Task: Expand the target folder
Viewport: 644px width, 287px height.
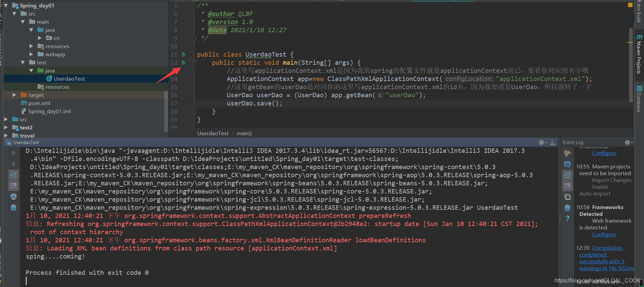Action: click(x=14, y=95)
